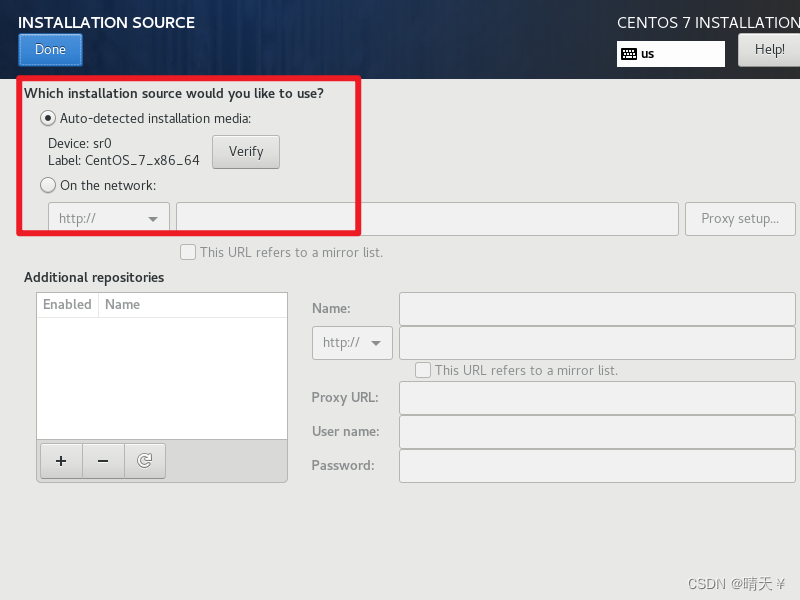
Task: Click the Password input field
Action: pos(597,466)
